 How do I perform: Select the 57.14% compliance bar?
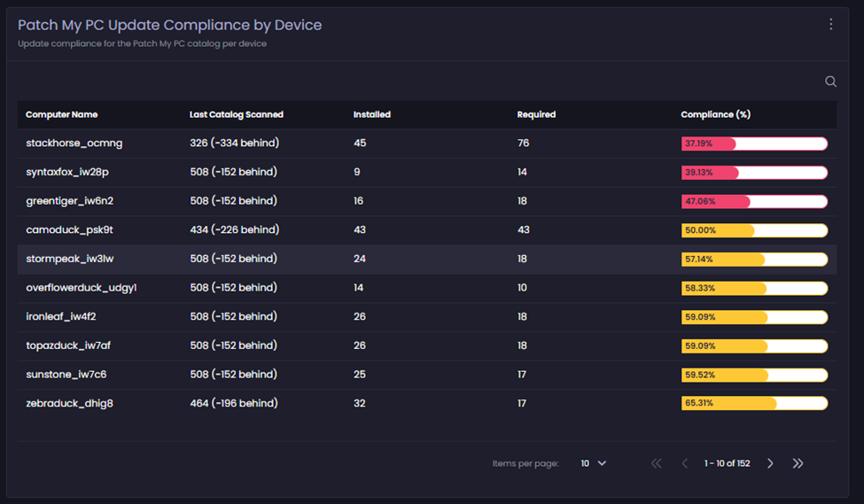[754, 259]
